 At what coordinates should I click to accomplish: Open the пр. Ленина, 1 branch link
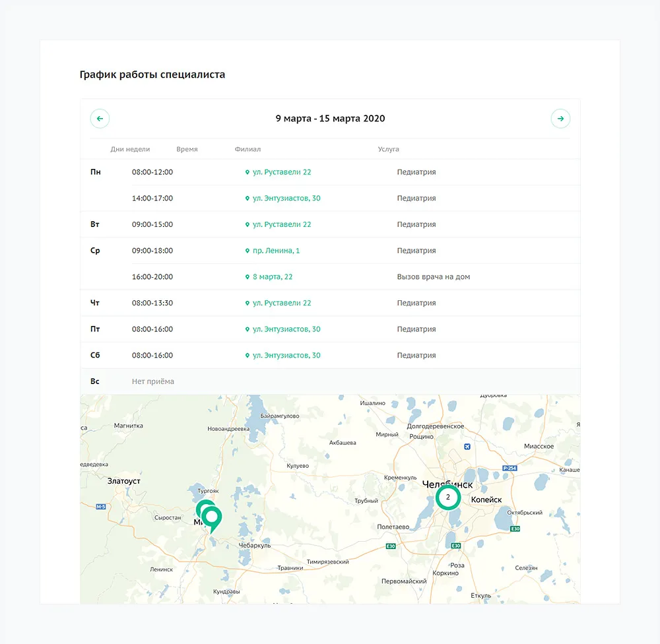pos(276,251)
